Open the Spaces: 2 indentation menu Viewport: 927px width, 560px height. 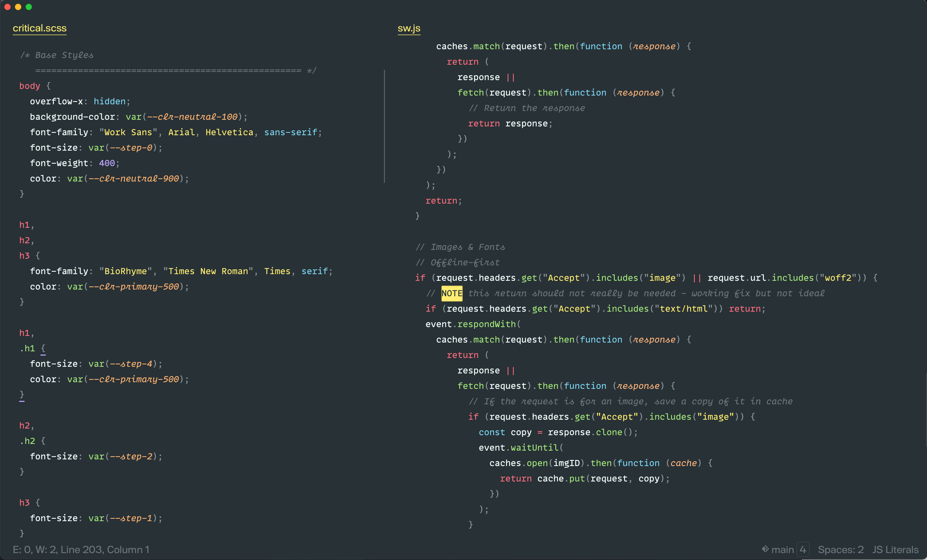coord(841,549)
